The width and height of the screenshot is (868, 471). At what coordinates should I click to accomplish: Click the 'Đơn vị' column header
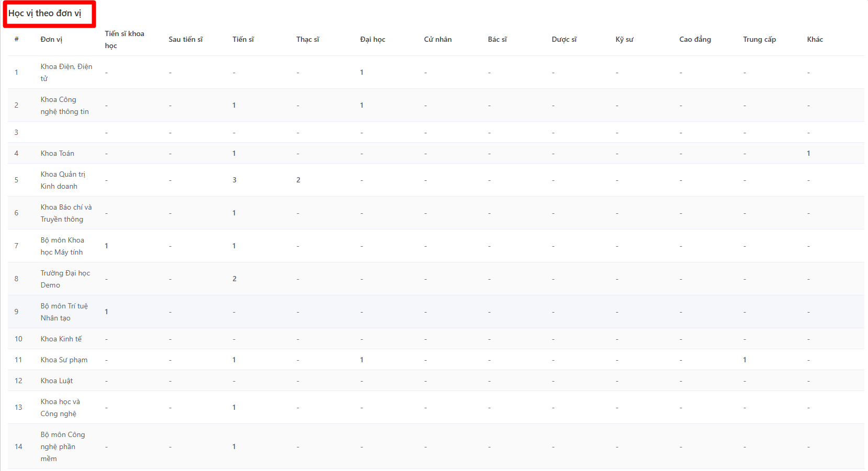[51, 40]
